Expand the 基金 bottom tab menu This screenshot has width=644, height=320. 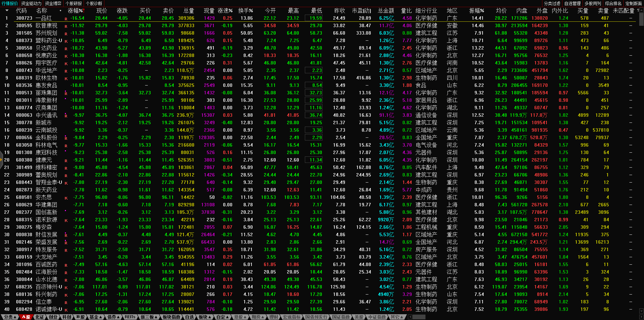tap(95, 317)
